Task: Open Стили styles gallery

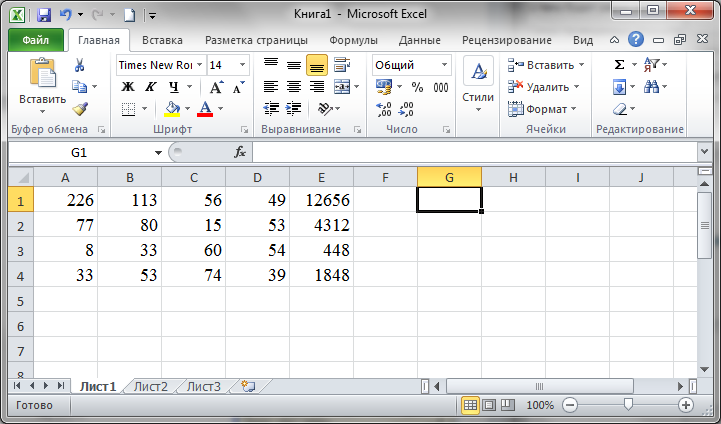Action: [478, 84]
